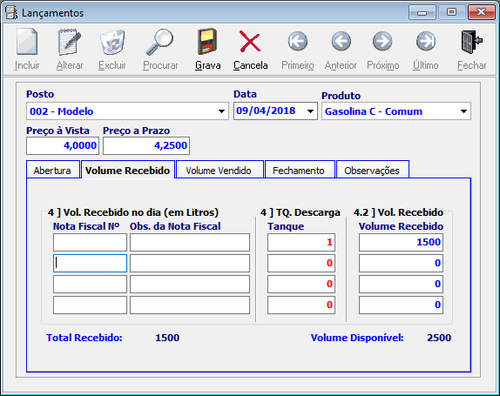Click the Alterar notepad pencil icon

point(69,42)
